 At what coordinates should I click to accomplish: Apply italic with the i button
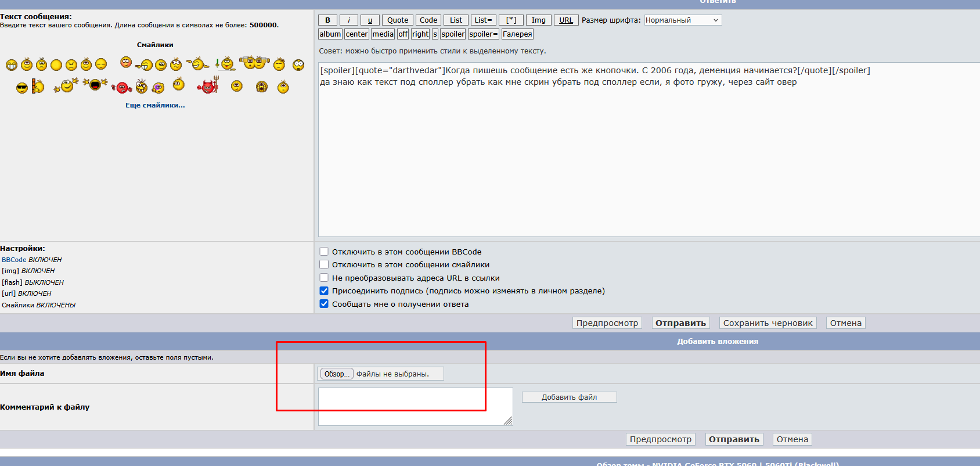(349, 20)
